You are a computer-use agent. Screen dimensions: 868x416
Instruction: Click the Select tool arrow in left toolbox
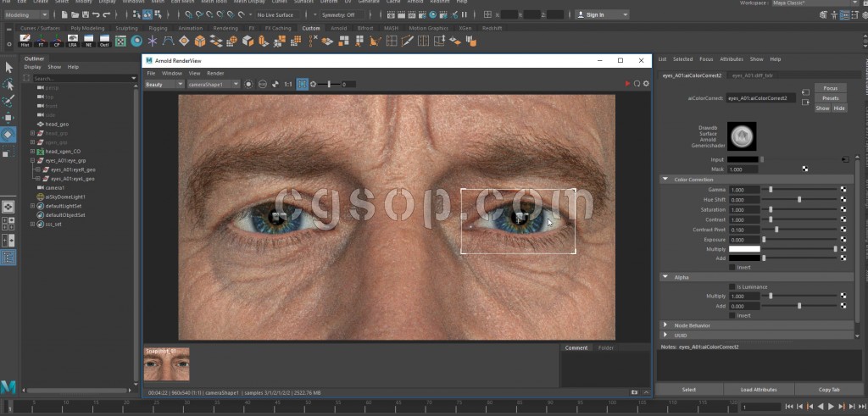8,68
